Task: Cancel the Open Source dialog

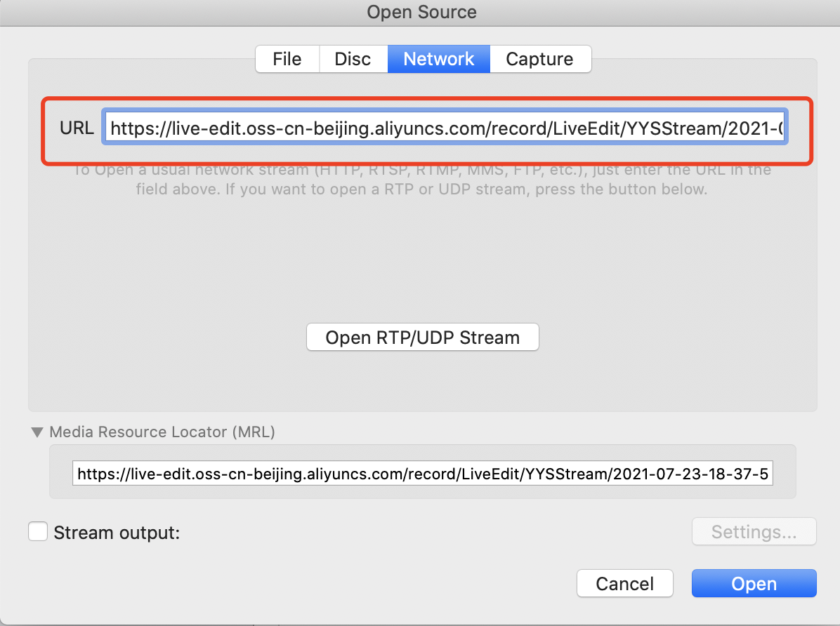Action: (x=624, y=583)
